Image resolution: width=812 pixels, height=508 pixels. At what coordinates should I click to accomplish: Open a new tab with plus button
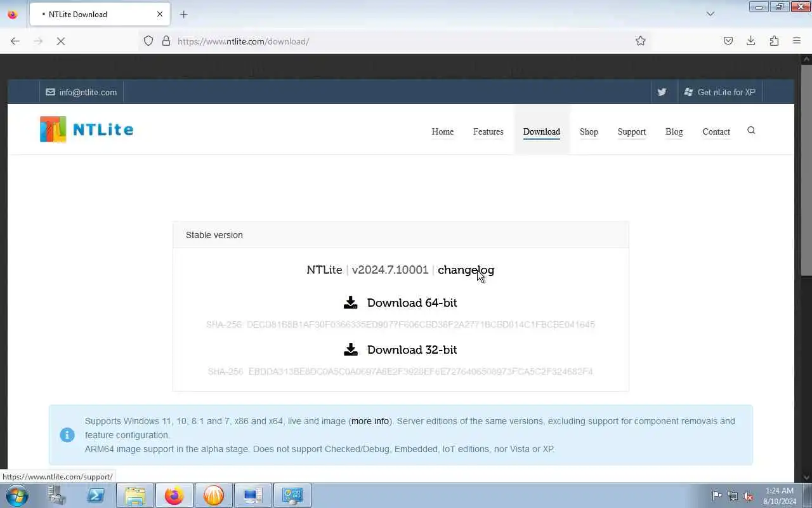coord(184,14)
